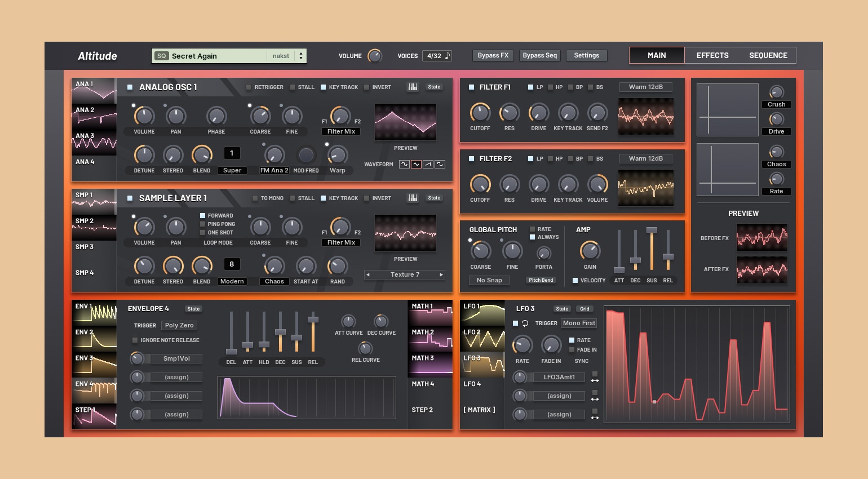This screenshot has height=479, width=868.
Task: Open the Warm 12dB dropdown for Filter F1
Action: (x=646, y=87)
